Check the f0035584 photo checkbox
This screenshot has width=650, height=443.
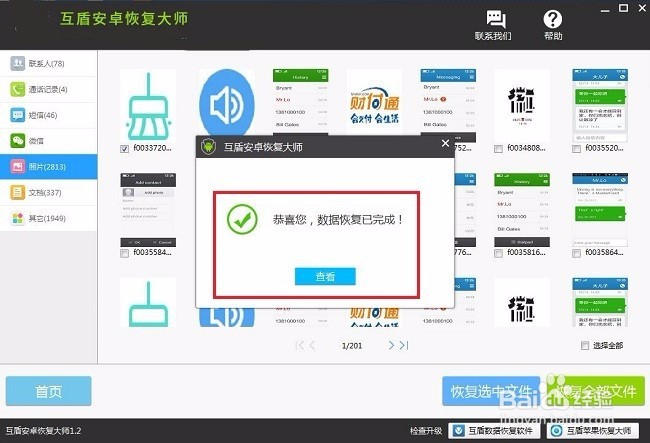tap(124, 253)
